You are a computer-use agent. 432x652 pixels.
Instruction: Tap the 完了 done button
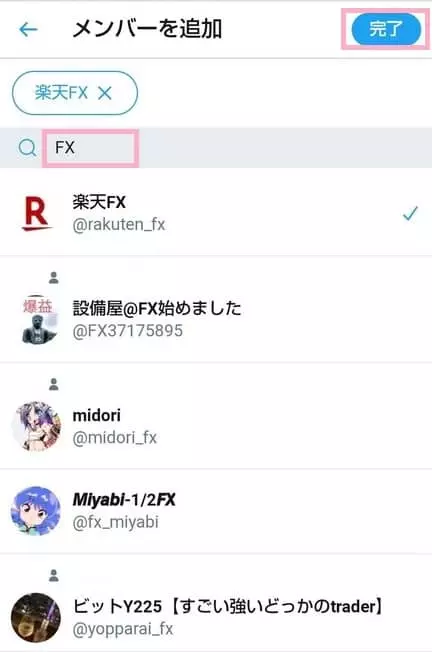tap(386, 29)
